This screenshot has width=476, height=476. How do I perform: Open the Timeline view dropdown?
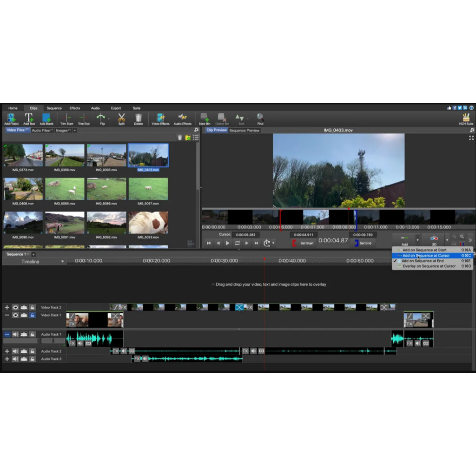point(63,261)
